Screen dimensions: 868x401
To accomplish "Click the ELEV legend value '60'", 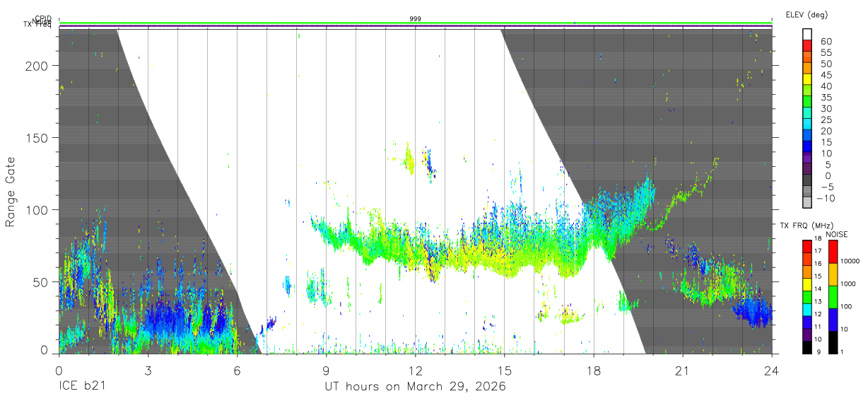I will tap(826, 41).
